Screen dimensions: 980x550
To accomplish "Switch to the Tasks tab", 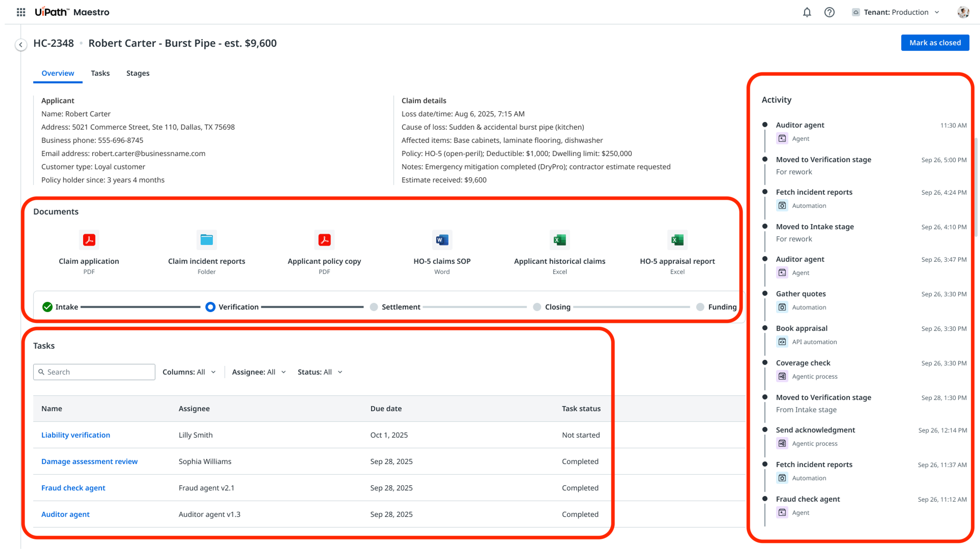I will point(100,73).
